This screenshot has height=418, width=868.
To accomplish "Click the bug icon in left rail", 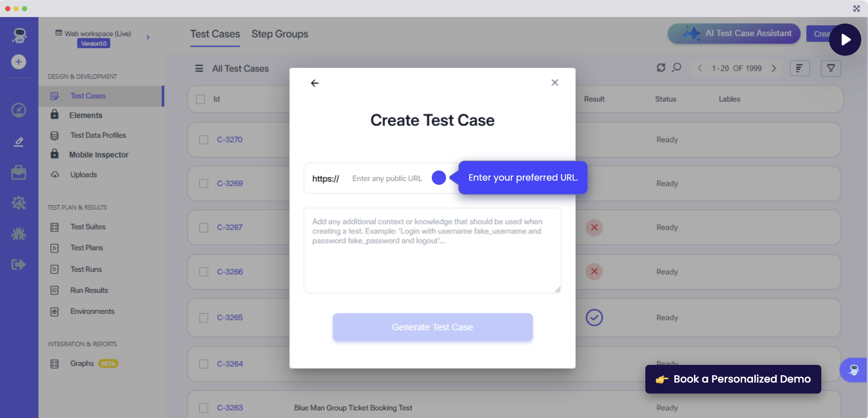I will pos(19,234).
